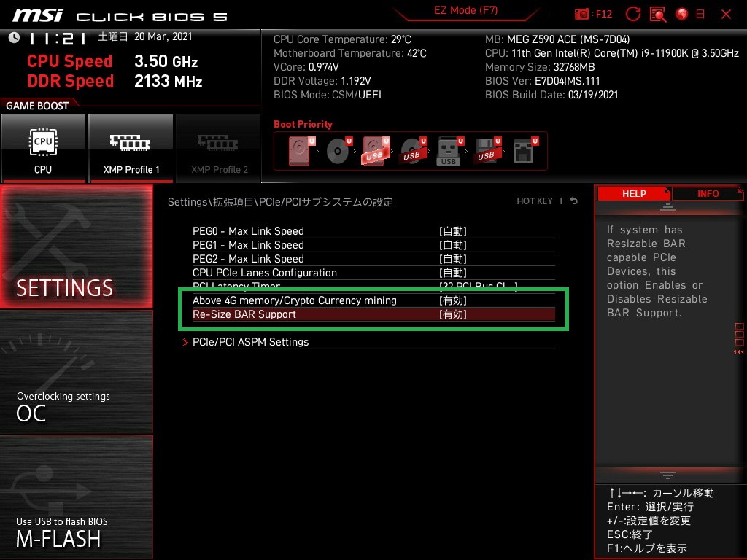Select the network boot device icon
The height and width of the screenshot is (560, 747).
(525, 151)
